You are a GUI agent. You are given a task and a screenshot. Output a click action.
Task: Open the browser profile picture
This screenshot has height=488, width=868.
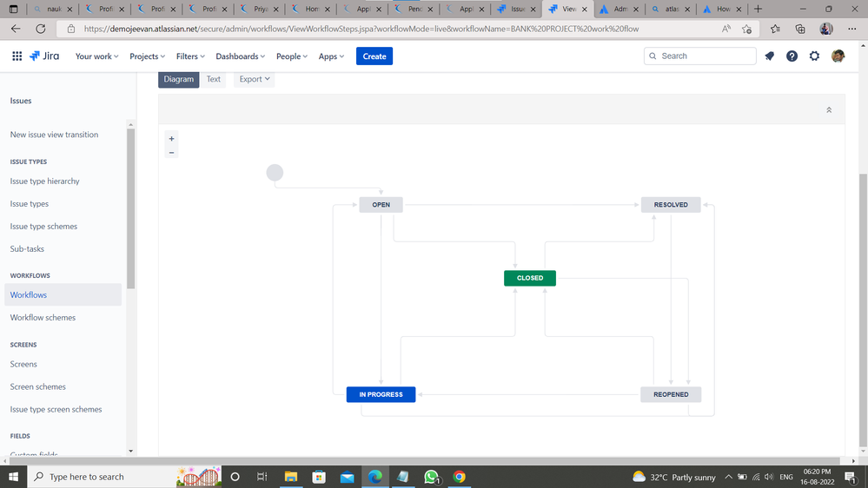coord(826,29)
